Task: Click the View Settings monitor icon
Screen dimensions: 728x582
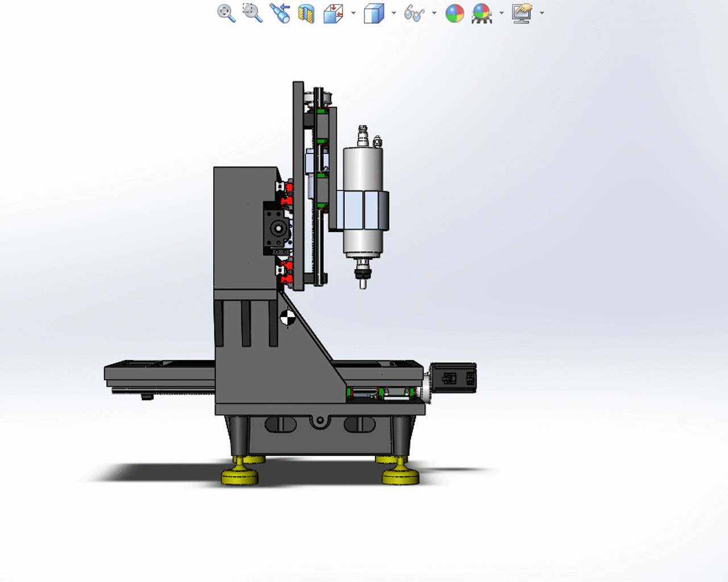Action: tap(522, 13)
